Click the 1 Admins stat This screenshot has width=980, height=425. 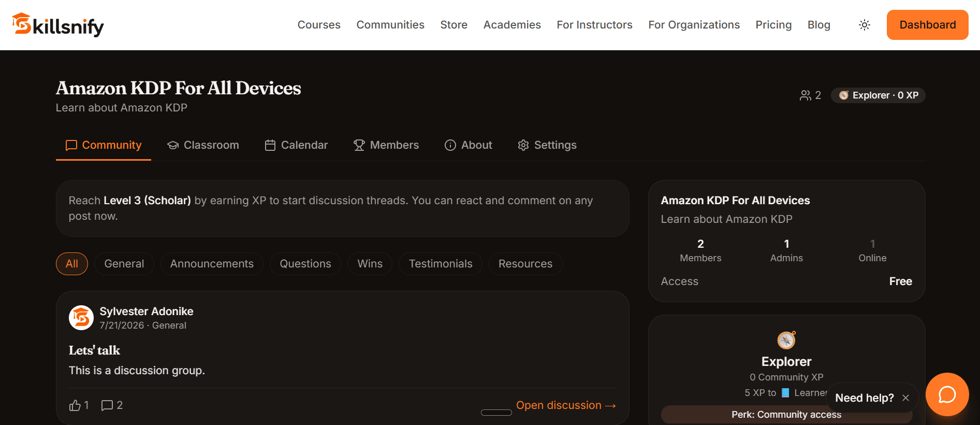pyautogui.click(x=786, y=250)
